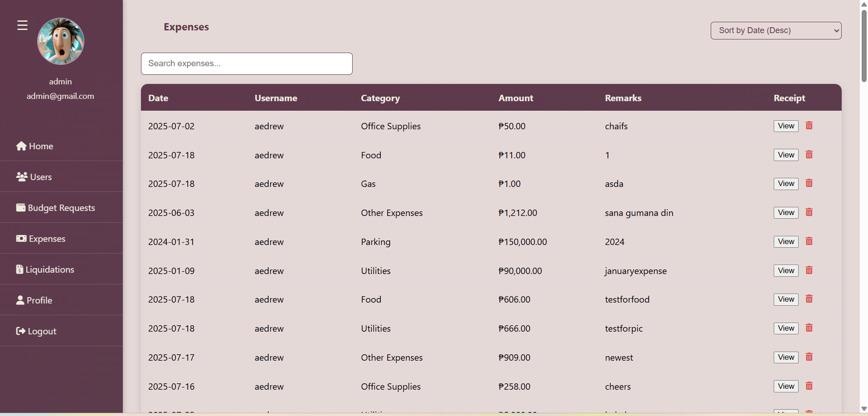
Task: Click the Date column header
Action: click(158, 98)
